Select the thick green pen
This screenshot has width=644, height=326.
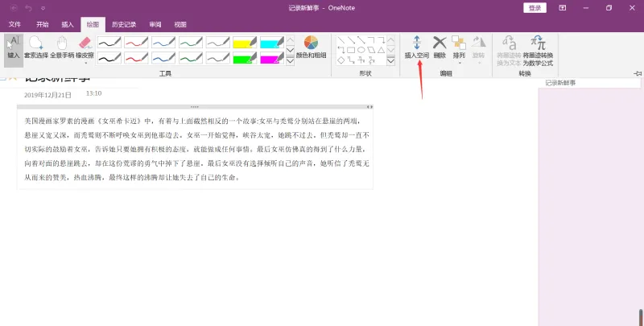coord(191,58)
